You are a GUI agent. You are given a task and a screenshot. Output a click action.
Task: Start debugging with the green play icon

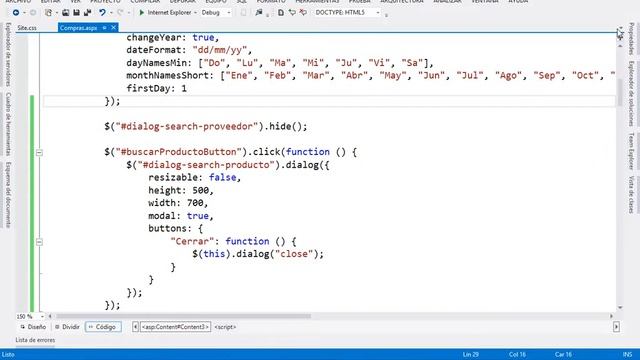pos(142,13)
